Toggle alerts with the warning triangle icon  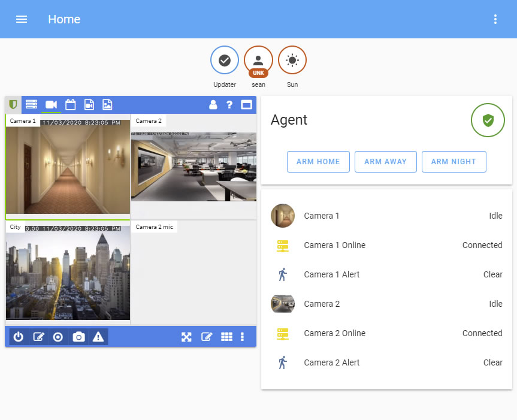pos(98,337)
